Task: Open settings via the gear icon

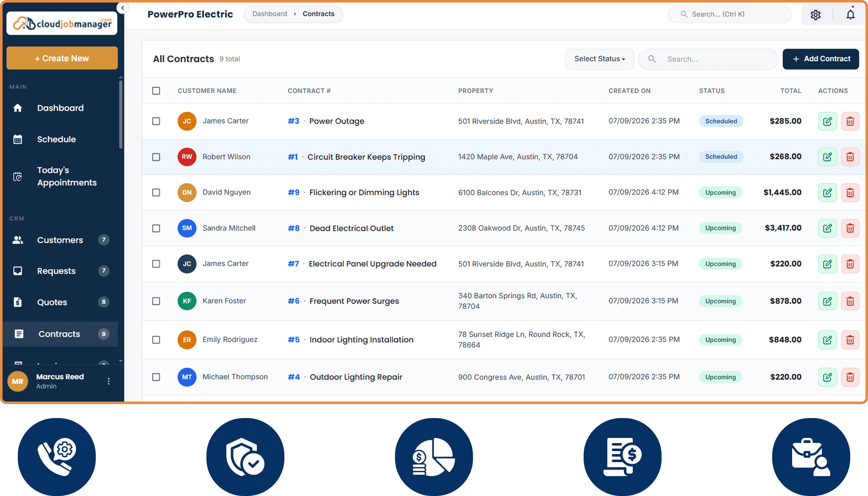Action: 815,15
